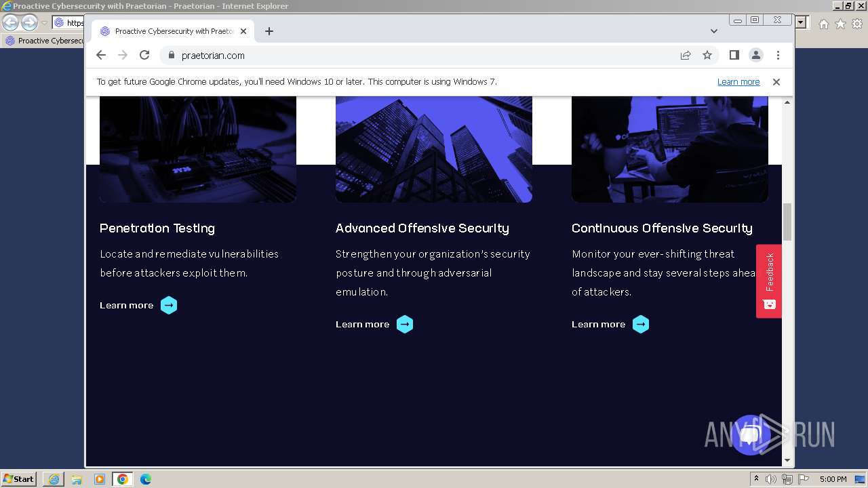The width and height of the screenshot is (868, 488).
Task: Open the network tray icon
Action: (787, 479)
